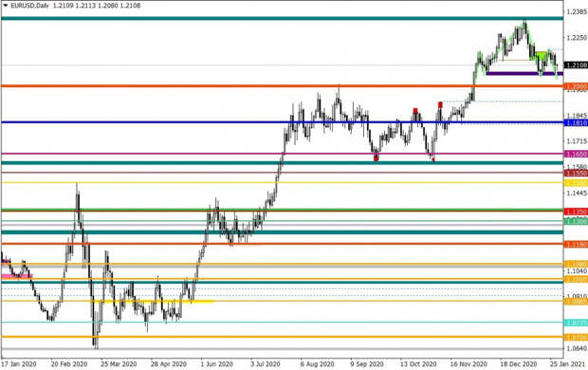The image size is (588, 370).
Task: Select the purple support bar under December candles
Action: [x=524, y=74]
